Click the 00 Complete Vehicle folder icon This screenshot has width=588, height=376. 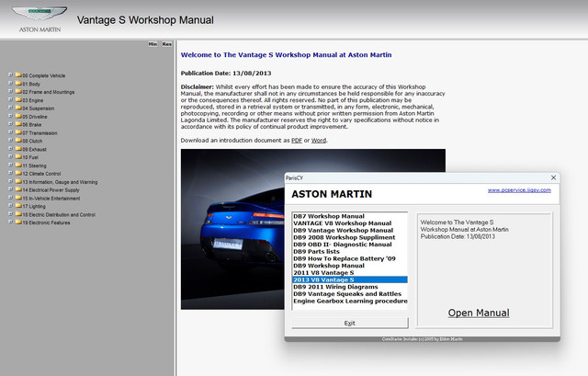(18, 75)
